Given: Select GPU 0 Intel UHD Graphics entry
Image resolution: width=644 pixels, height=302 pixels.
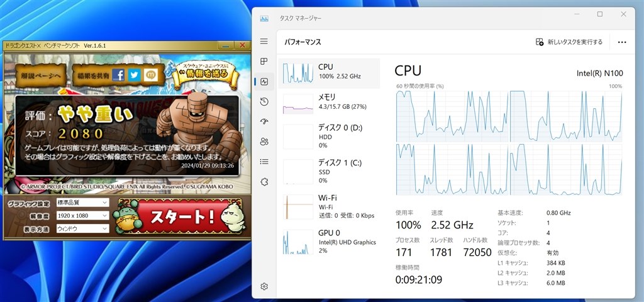Looking at the screenshot, I should click(x=330, y=242).
